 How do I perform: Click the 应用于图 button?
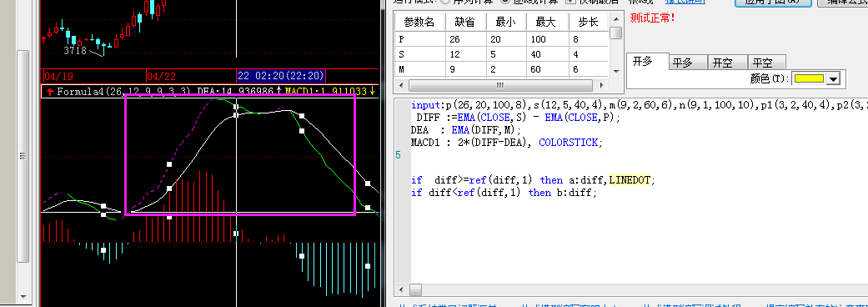click(x=773, y=3)
